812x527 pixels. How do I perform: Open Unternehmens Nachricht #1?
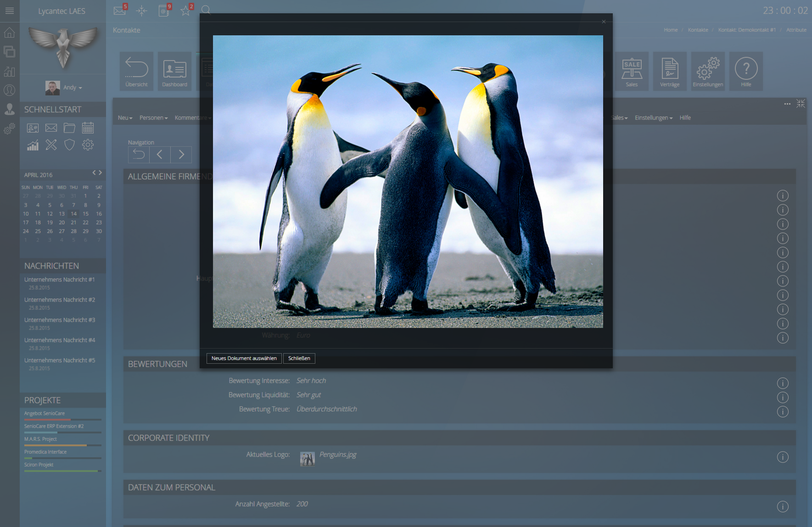[x=60, y=280]
